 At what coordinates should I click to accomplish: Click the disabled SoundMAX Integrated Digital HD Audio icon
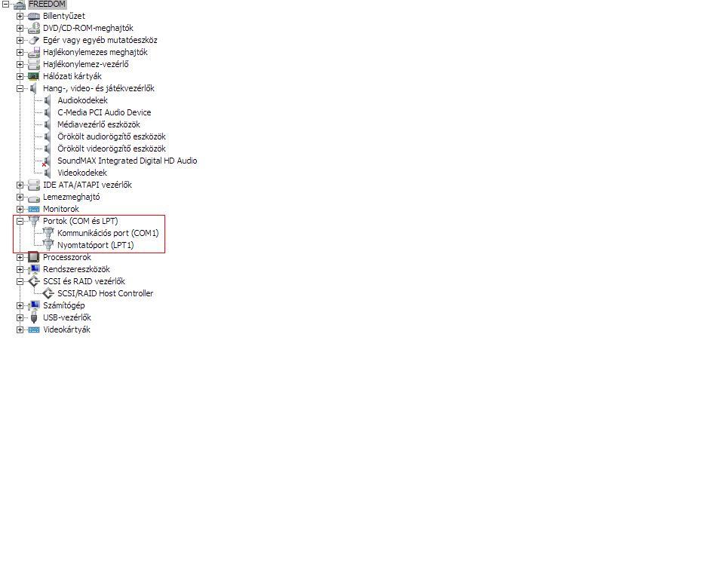pos(46,161)
